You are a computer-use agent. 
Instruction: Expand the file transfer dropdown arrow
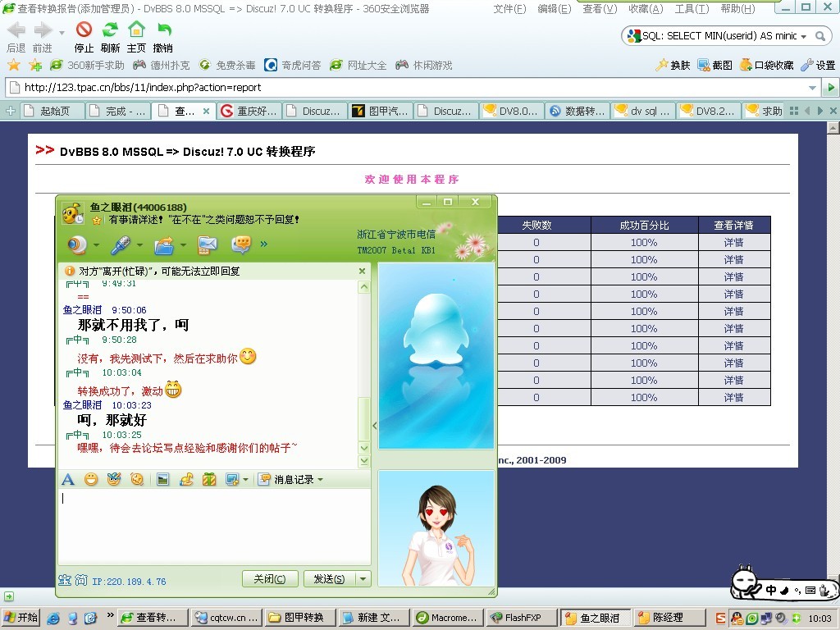pyautogui.click(x=183, y=245)
